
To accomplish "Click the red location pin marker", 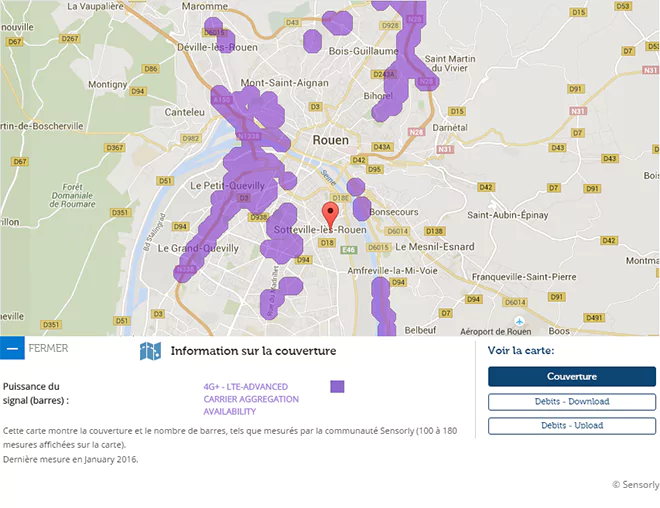I will [x=330, y=214].
